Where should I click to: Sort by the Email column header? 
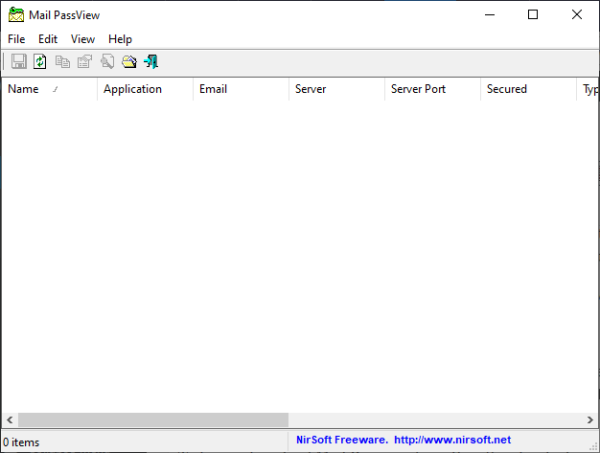241,89
